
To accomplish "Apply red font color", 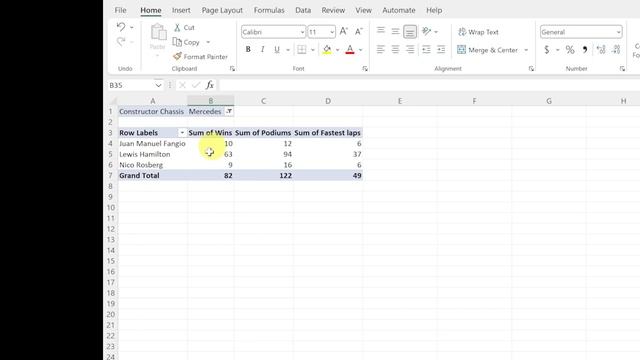I will coord(350,50).
